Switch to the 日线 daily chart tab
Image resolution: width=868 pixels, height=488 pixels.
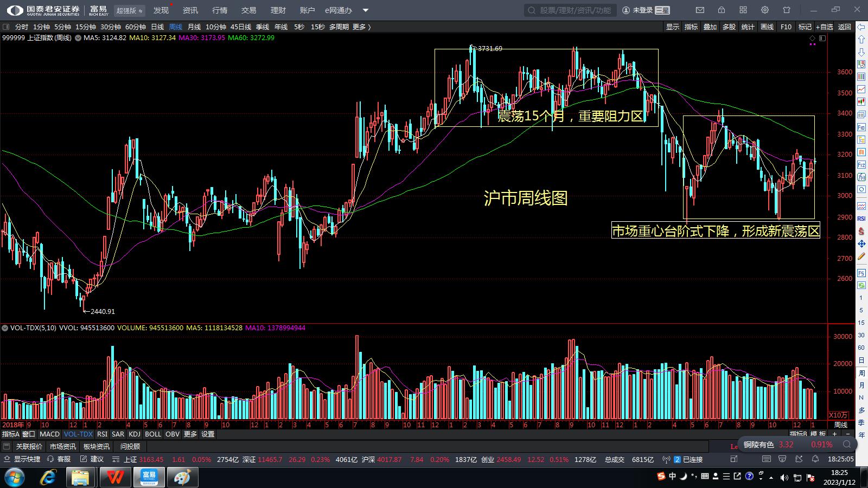pyautogui.click(x=157, y=27)
